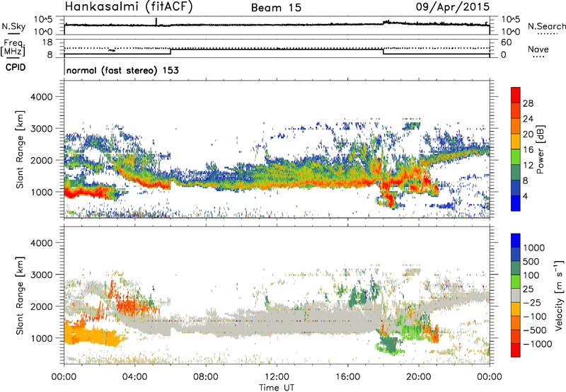Click the '-1000' tick on velocity colorbar
Image resolution: width=566 pixels, height=392 pixels.
pos(538,344)
